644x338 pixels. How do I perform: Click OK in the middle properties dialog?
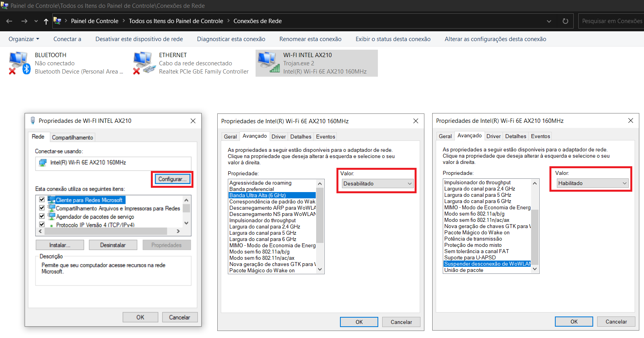pyautogui.click(x=359, y=322)
